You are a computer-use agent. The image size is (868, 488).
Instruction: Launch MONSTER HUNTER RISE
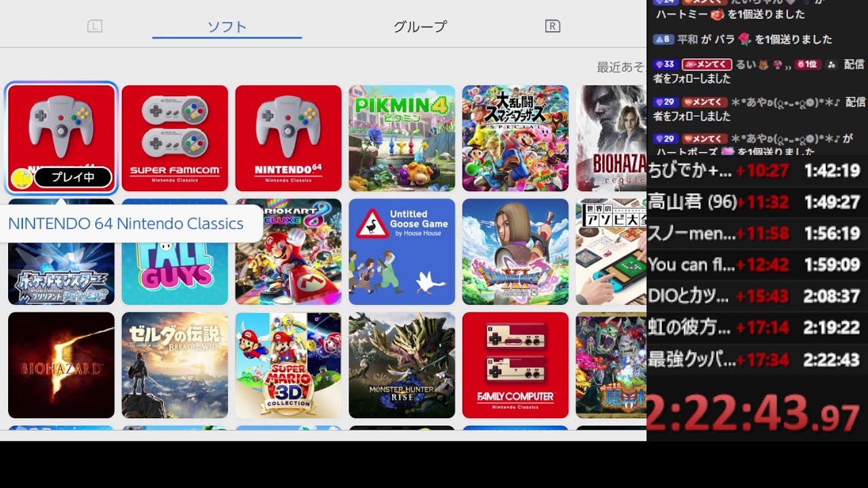point(402,365)
